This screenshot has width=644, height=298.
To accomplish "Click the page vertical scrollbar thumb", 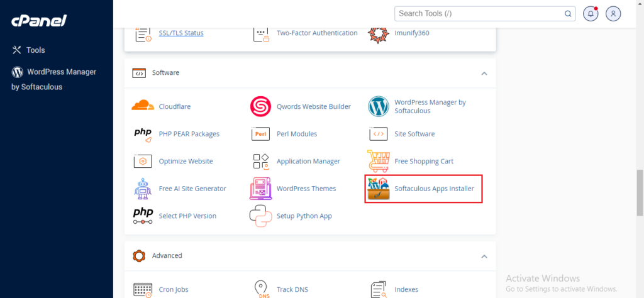I will tap(640, 192).
